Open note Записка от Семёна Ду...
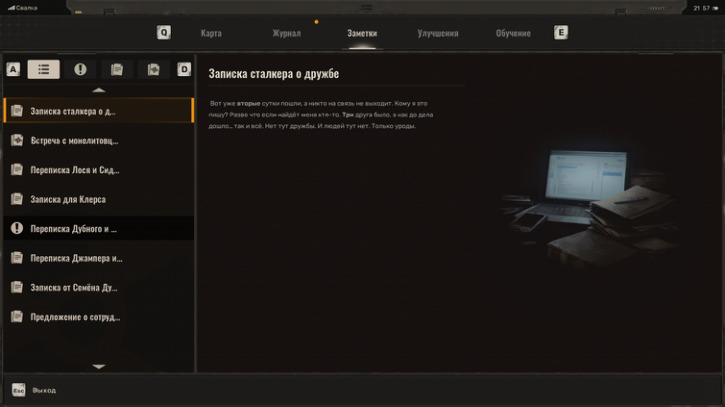Viewport: 725px width, 407px height. pyautogui.click(x=98, y=287)
